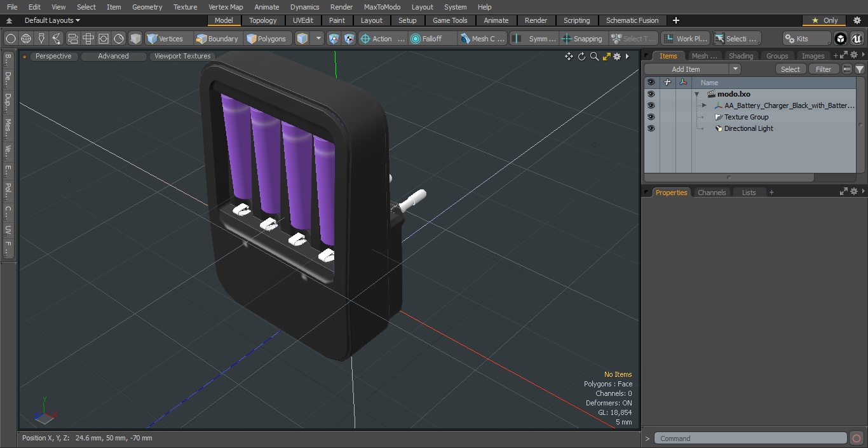The image size is (868, 448).
Task: Add a new layout tab with the plus icon
Action: 675,20
